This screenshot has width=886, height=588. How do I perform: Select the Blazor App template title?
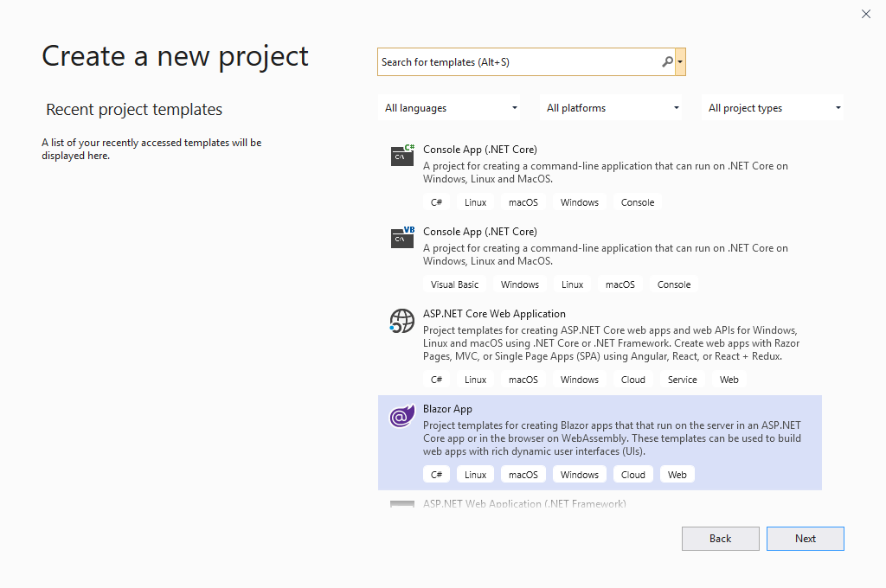point(447,409)
